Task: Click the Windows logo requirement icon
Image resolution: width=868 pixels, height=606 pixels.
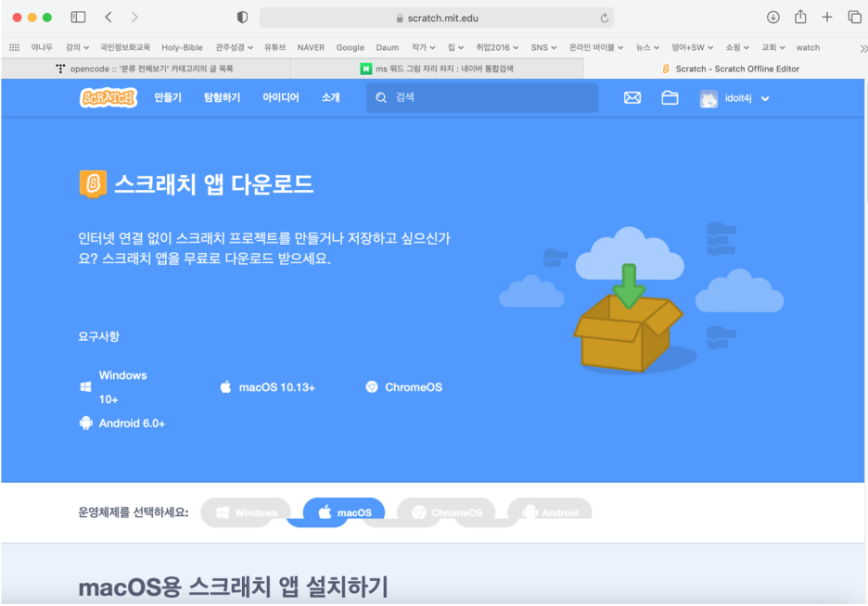Action: (x=85, y=387)
